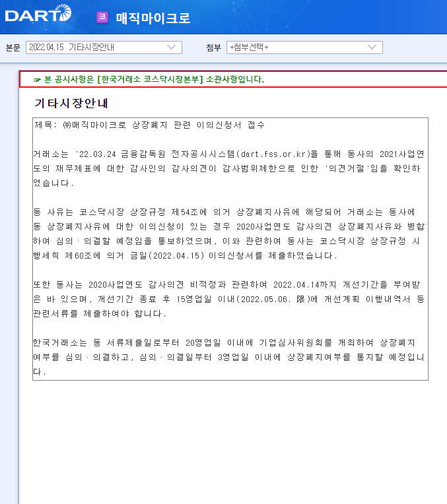Click the line starting 한국거래소는 동 서류제출일로부터

224,343
